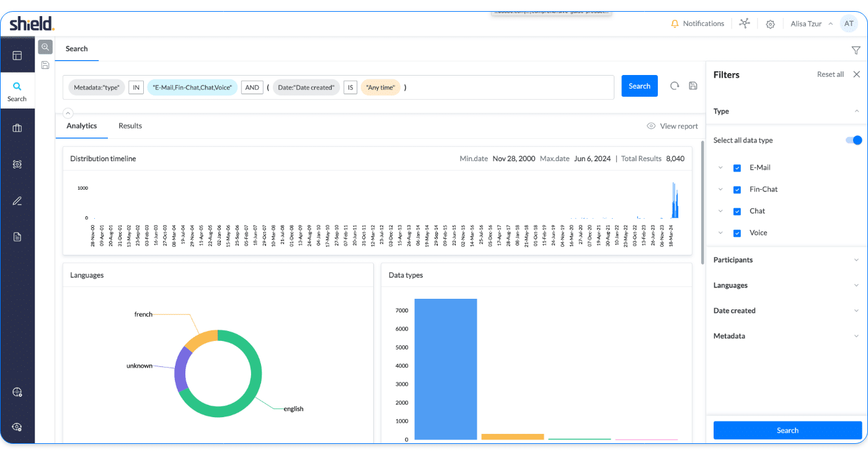
Task: Click the purple unknown donut segment
Action: (x=180, y=369)
